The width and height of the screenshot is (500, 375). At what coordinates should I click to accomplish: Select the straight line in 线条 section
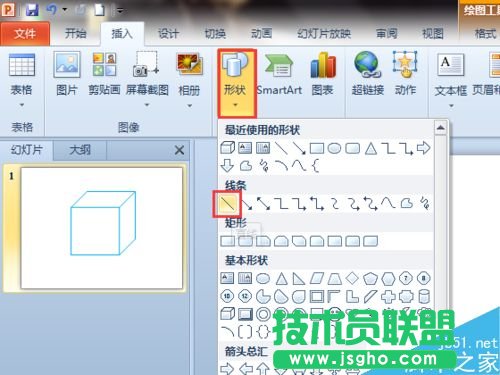[227, 203]
